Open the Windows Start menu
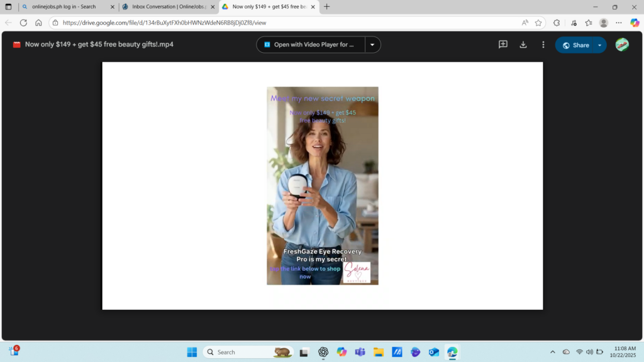The width and height of the screenshot is (644, 362). pyautogui.click(x=192, y=352)
